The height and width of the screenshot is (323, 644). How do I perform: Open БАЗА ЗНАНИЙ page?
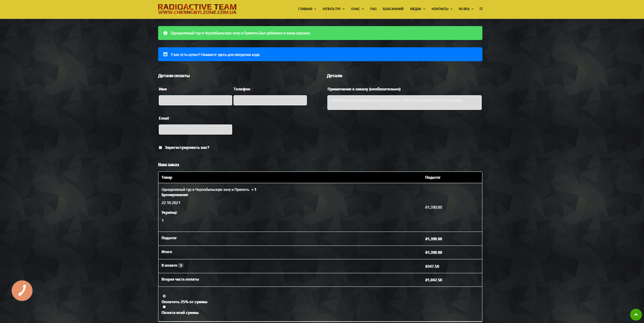[393, 9]
